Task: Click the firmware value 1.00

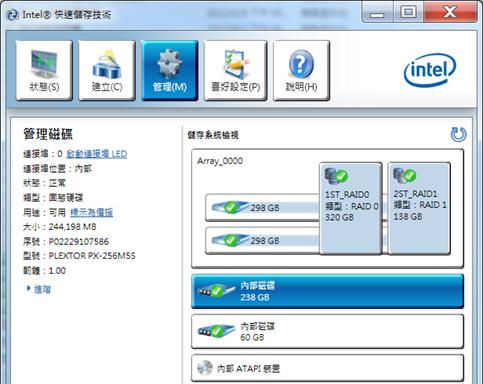Action: tap(57, 271)
